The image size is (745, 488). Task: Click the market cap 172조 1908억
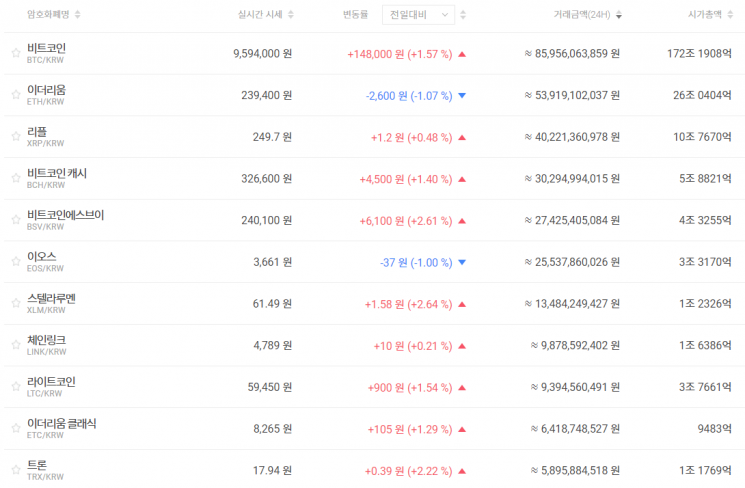[699, 54]
